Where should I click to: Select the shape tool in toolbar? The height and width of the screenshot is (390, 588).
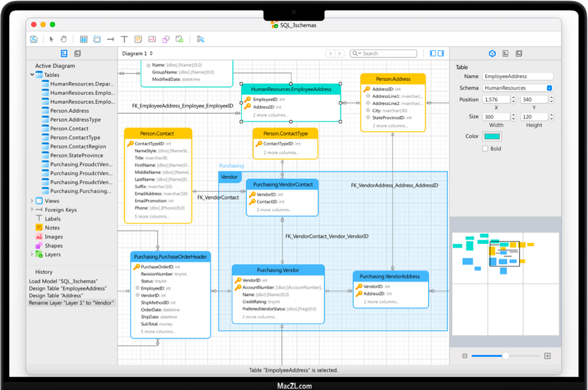166,39
